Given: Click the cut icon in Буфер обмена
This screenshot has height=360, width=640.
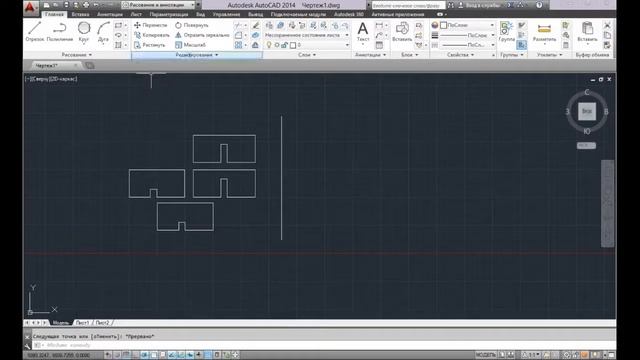Looking at the screenshot, I should click(607, 25).
